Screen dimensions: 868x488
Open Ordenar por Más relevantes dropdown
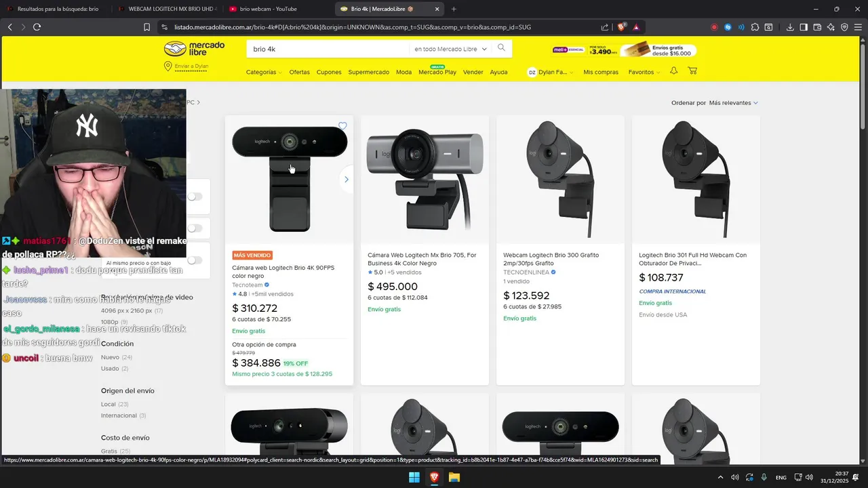(733, 103)
